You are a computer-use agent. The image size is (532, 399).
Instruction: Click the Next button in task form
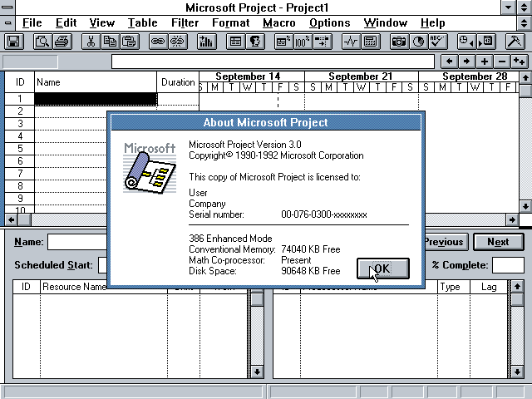[498, 242]
